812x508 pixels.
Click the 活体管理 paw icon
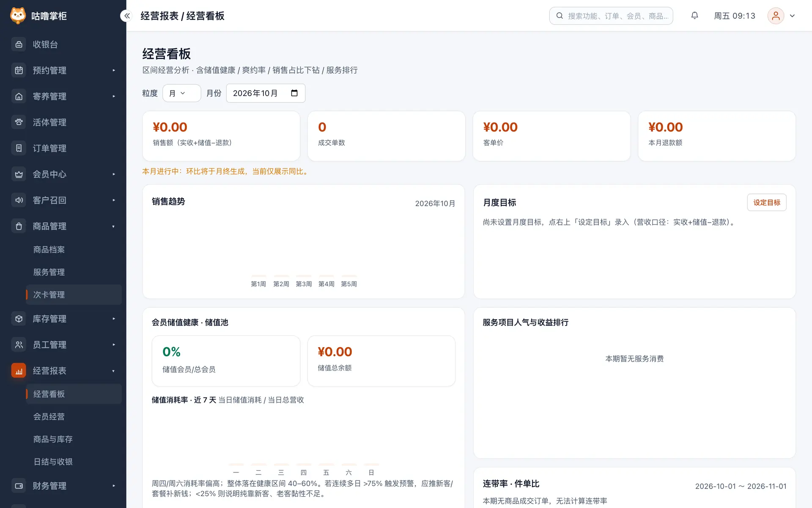19,122
